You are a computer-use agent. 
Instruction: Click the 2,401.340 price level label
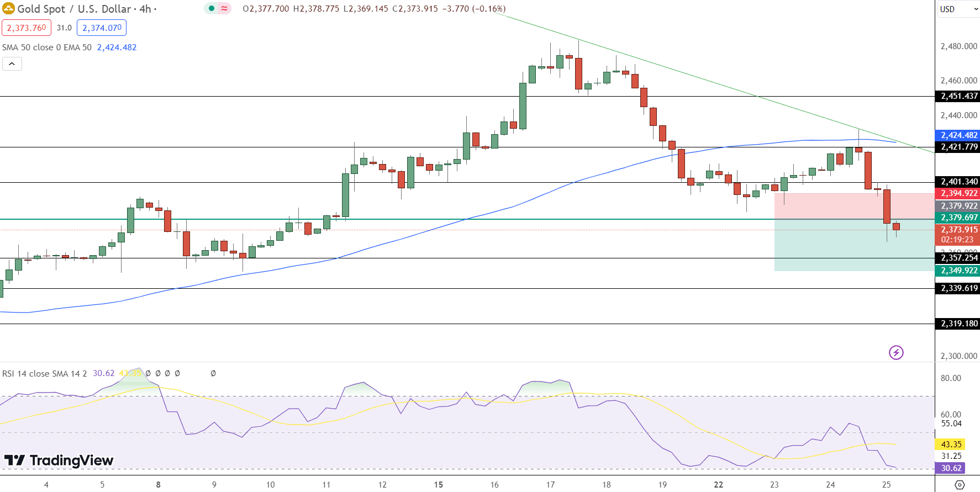point(957,182)
